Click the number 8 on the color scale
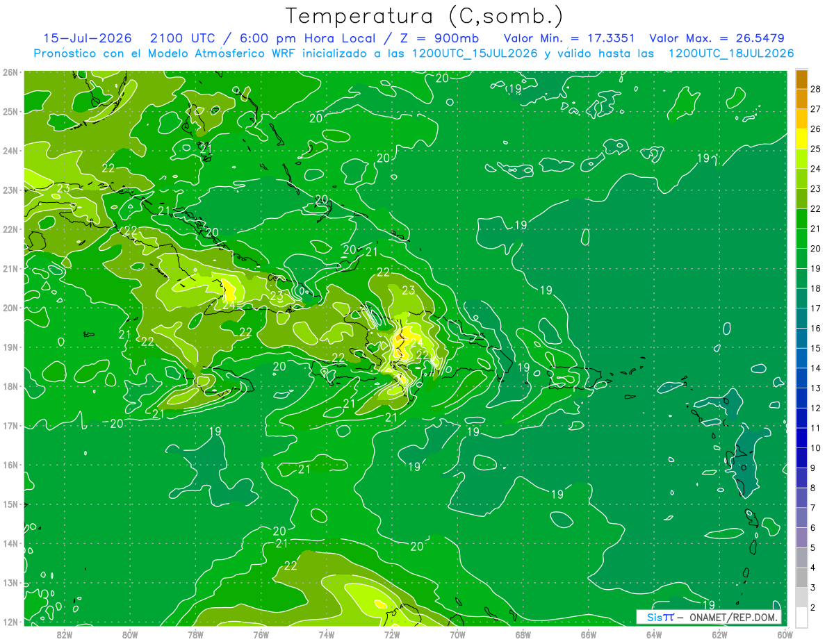This screenshot has width=834, height=644. point(814,488)
